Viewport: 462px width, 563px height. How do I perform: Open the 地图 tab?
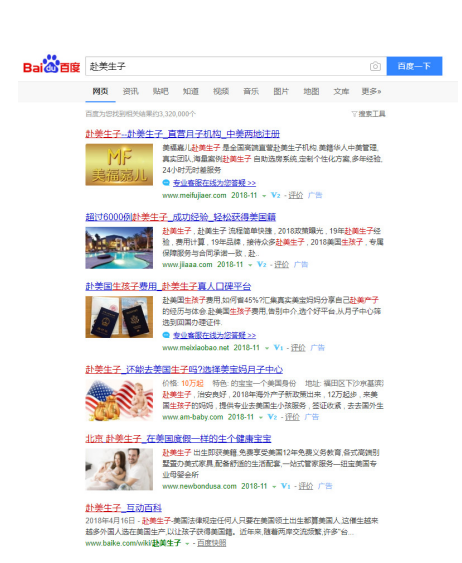pyautogui.click(x=311, y=92)
